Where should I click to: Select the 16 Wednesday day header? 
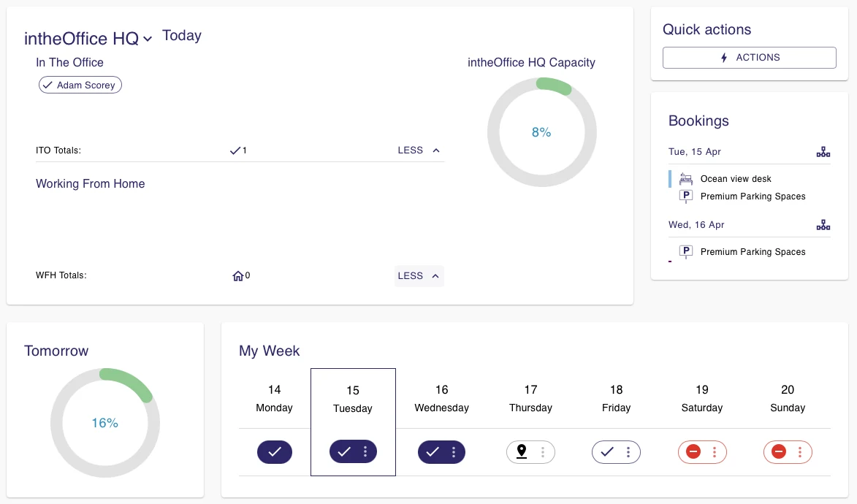click(x=441, y=399)
